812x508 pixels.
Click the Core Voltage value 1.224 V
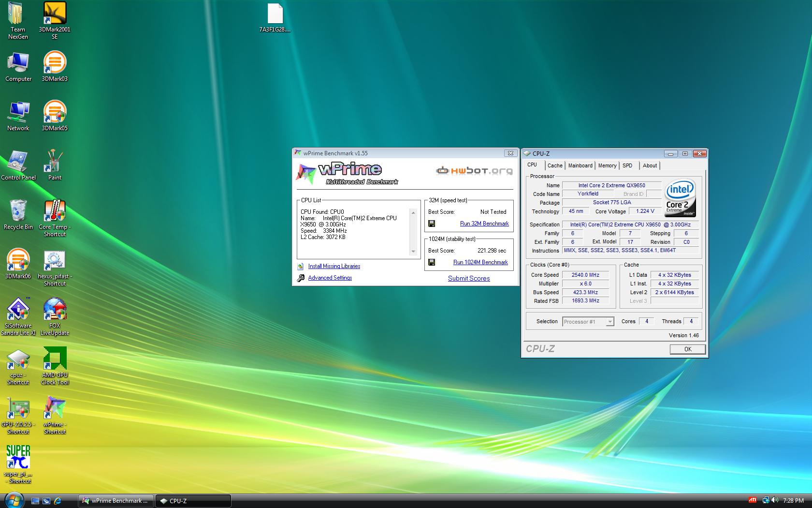pos(645,211)
